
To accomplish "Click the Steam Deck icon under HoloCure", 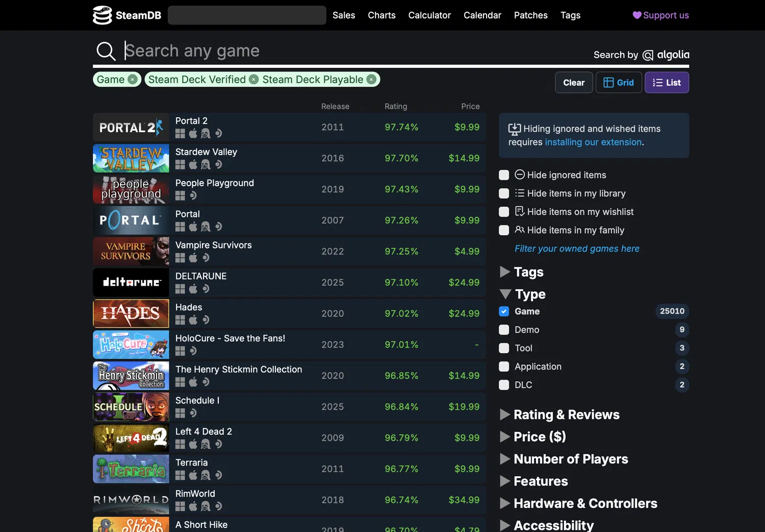I will 193,351.
